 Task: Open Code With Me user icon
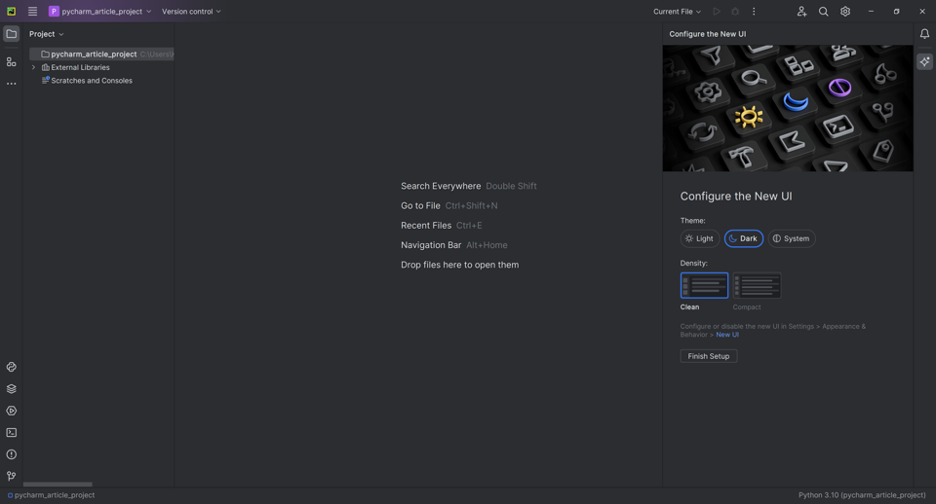point(802,11)
